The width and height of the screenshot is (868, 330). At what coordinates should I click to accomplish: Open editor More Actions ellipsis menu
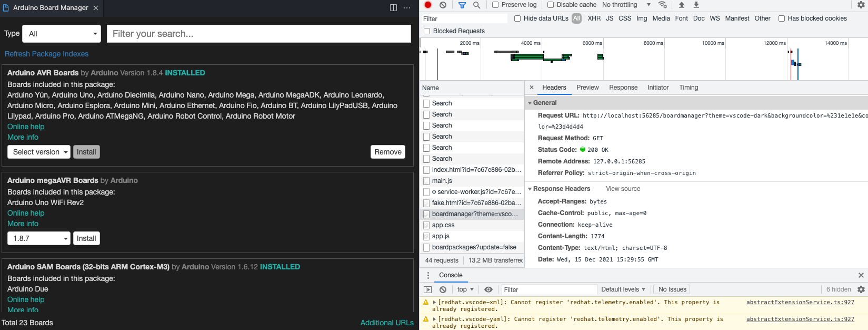(x=407, y=8)
